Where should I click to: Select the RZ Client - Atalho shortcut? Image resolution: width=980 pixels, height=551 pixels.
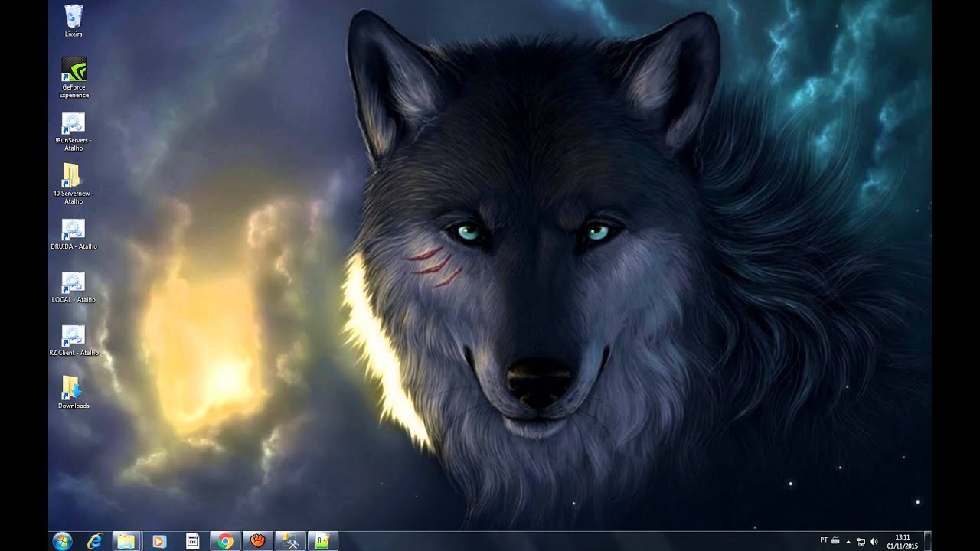point(73,341)
